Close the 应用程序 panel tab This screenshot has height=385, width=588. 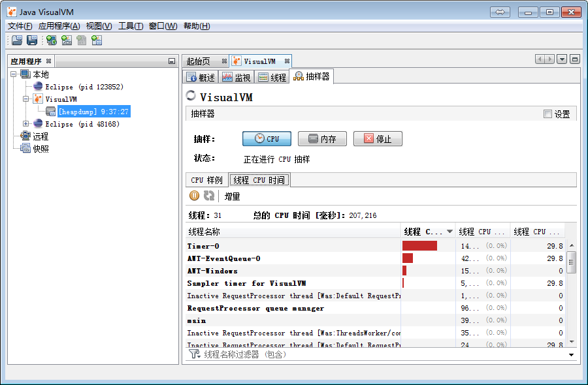(49, 61)
